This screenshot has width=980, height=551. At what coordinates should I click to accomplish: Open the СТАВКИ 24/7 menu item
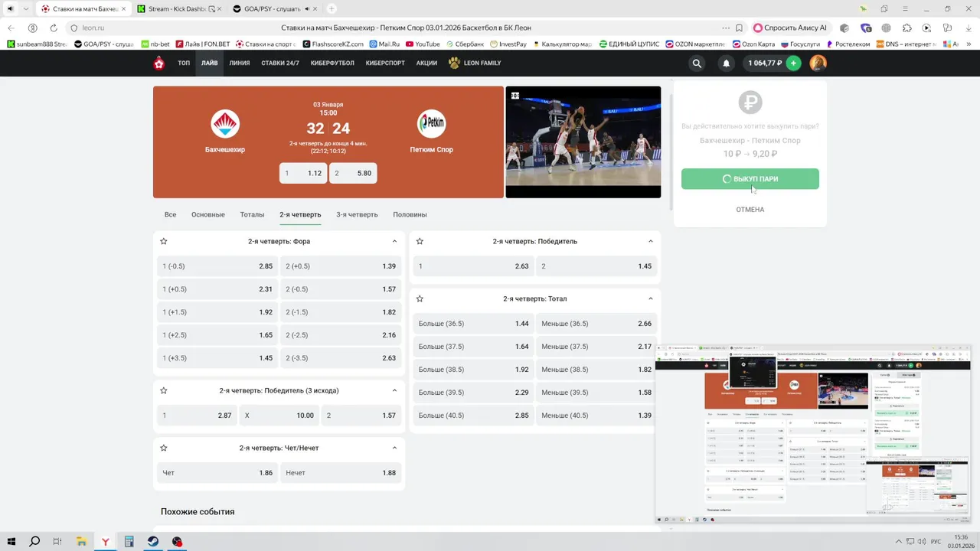pos(280,64)
